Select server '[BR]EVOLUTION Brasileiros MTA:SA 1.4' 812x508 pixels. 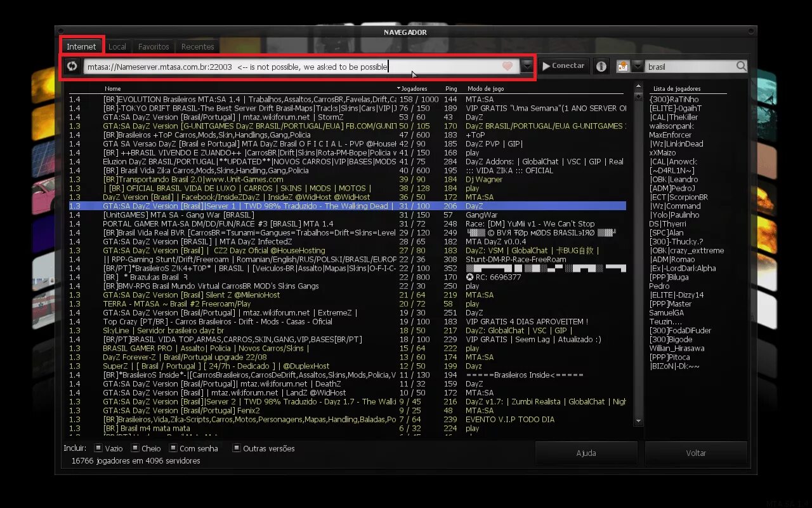(x=348, y=99)
